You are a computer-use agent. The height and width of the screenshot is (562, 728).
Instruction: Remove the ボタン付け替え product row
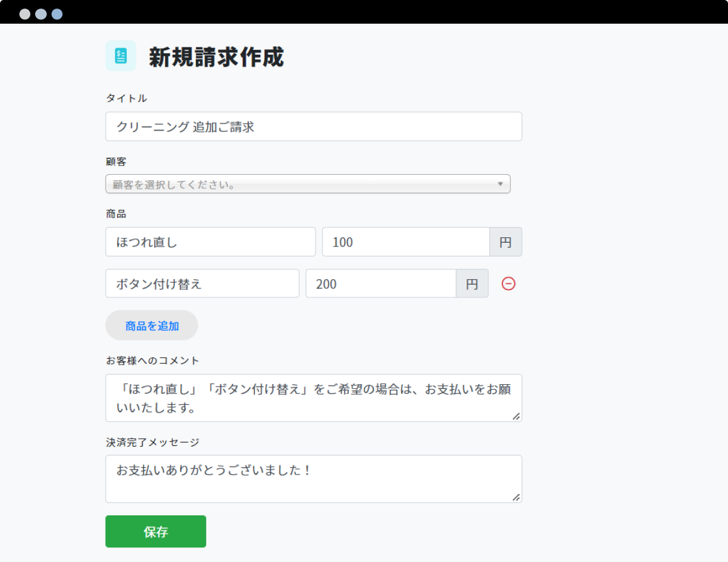[x=508, y=283]
